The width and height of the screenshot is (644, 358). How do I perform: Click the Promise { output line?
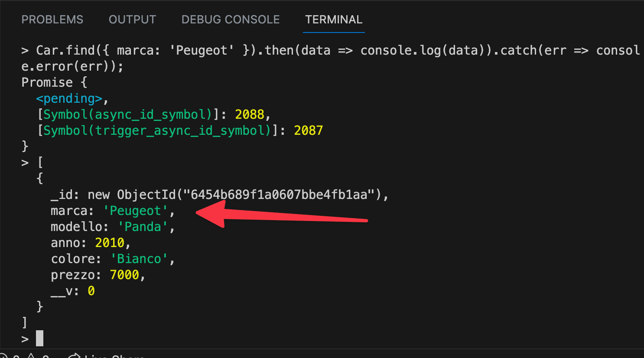tap(54, 82)
